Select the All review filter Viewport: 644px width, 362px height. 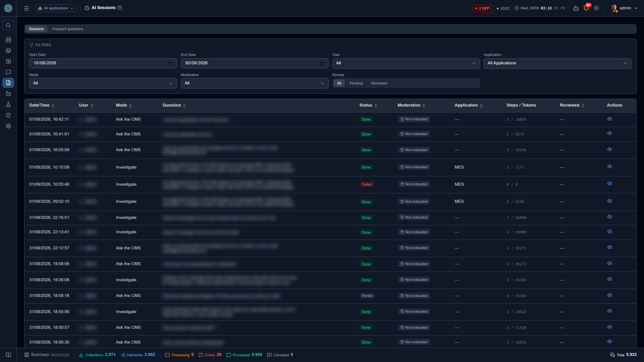click(x=339, y=83)
